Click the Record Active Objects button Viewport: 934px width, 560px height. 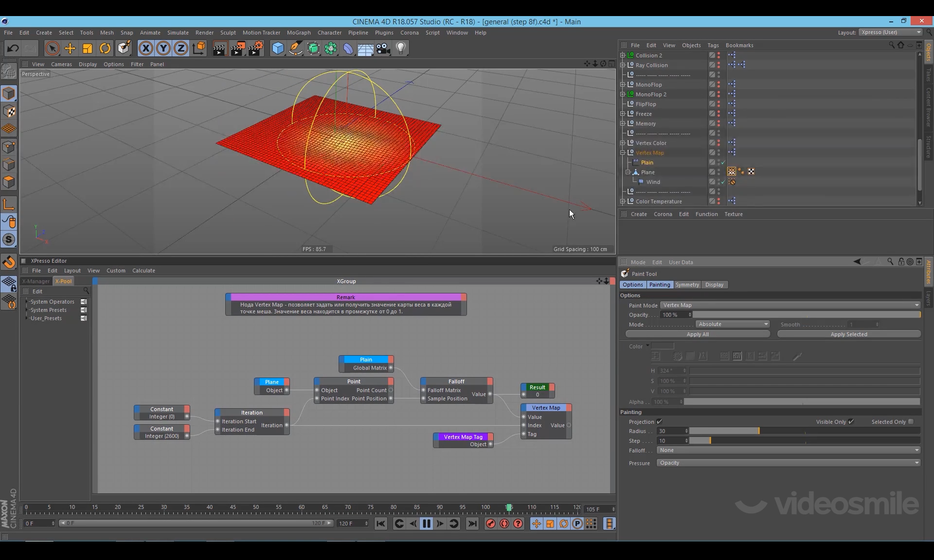pyautogui.click(x=490, y=524)
